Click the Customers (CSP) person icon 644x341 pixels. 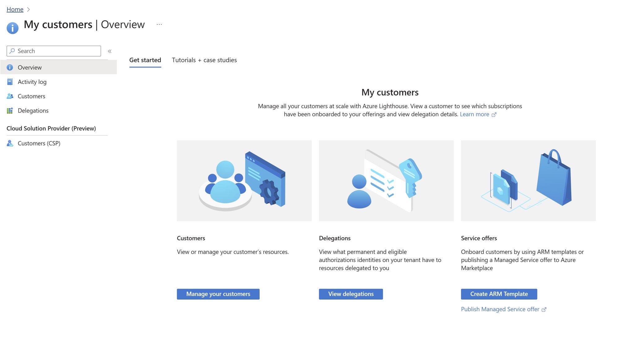tap(10, 143)
